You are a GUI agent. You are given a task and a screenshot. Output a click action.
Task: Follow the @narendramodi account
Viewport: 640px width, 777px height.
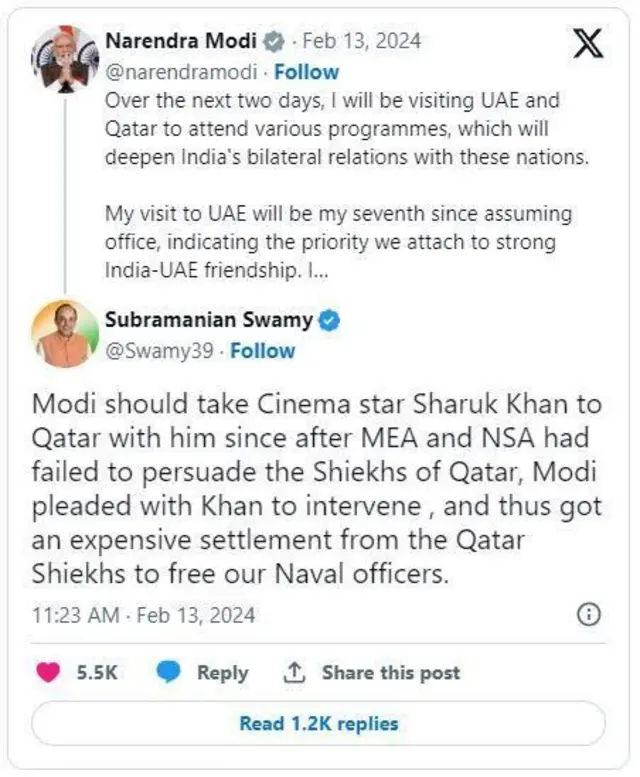(307, 72)
